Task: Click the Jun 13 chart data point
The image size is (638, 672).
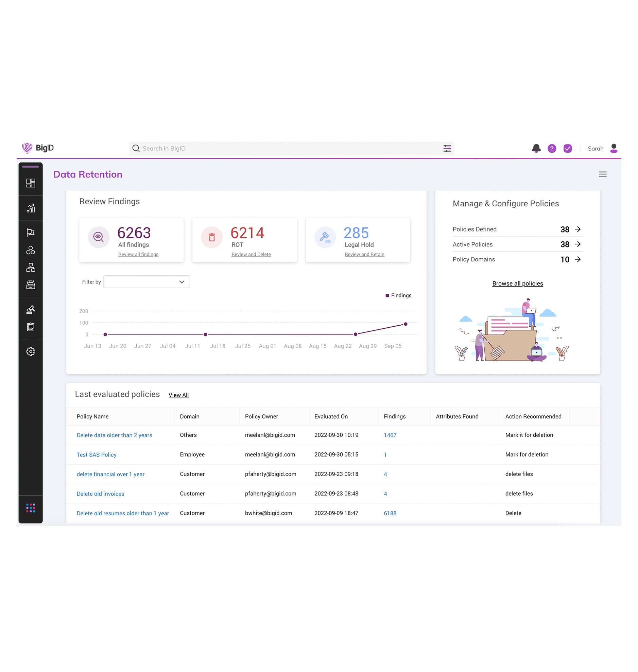Action: (105, 334)
